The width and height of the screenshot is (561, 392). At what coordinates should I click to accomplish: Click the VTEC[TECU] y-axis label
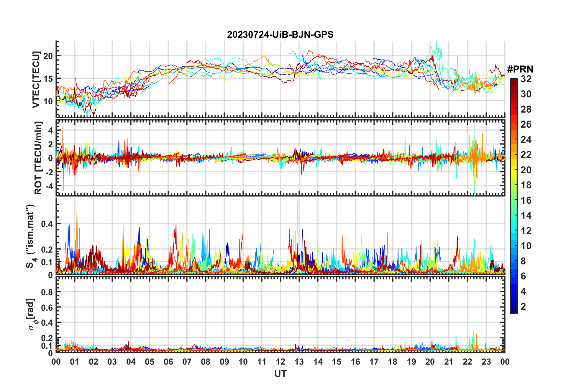click(36, 80)
